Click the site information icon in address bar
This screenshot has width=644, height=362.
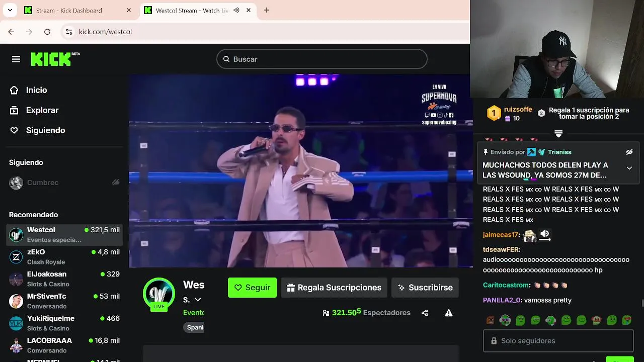69,32
